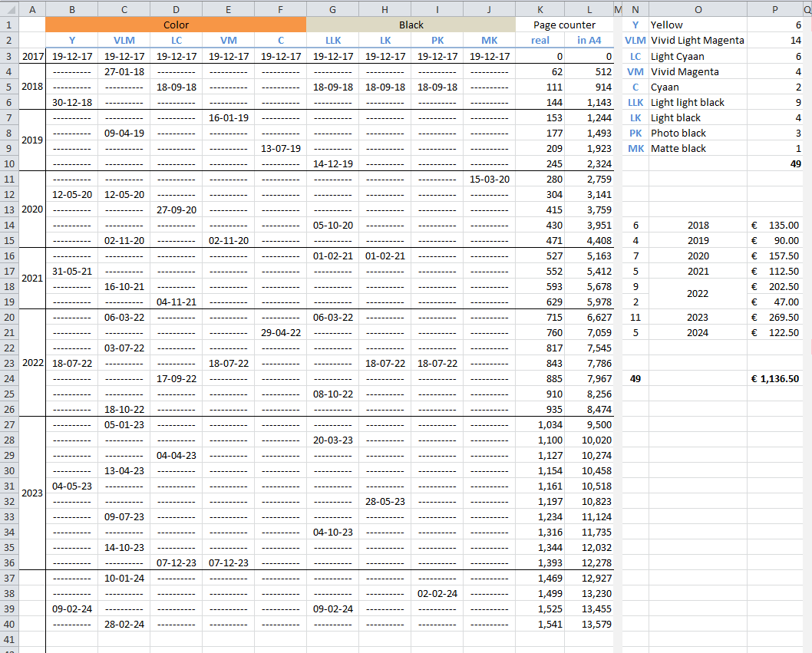The image size is (812, 653).
Task: Click the date 29-04-22 cell
Action: pyautogui.click(x=280, y=332)
